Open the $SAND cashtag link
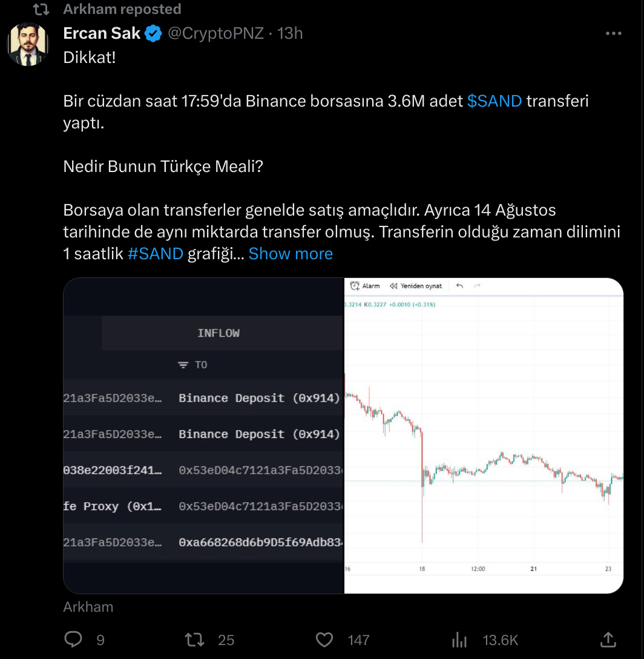This screenshot has width=644, height=659. pyautogui.click(x=494, y=101)
